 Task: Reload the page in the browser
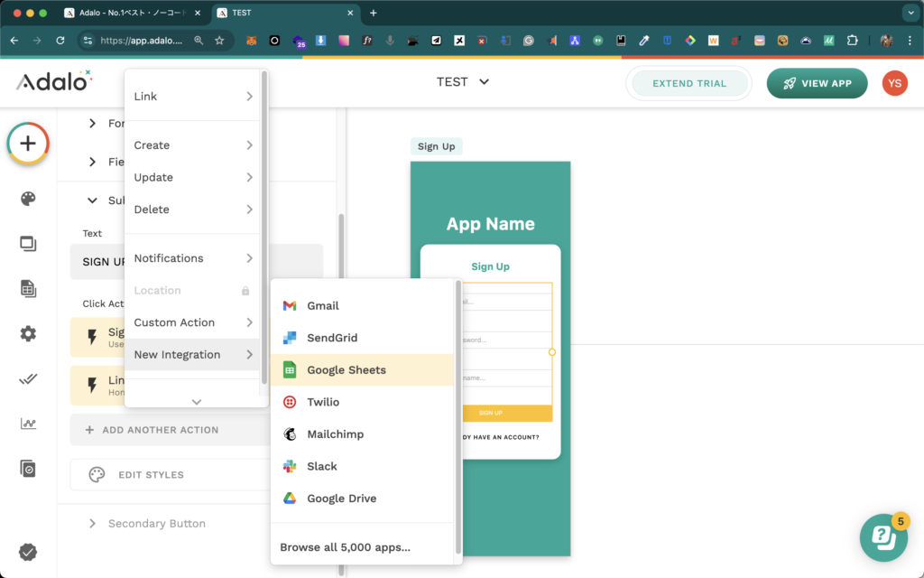60,40
